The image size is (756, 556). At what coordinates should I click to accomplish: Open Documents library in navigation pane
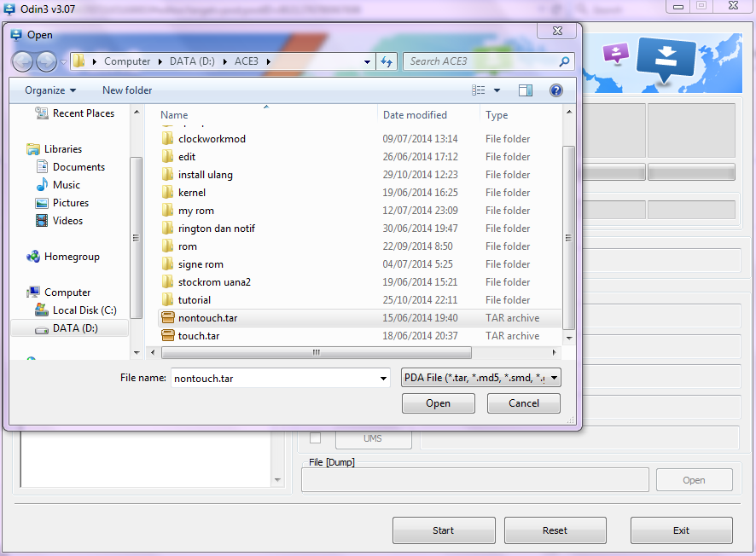(x=70, y=167)
